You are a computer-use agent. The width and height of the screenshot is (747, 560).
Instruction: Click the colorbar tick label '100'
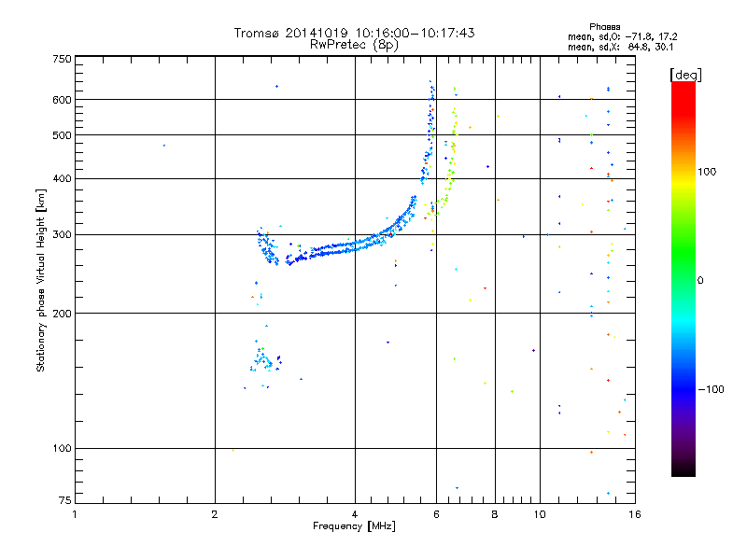point(707,172)
